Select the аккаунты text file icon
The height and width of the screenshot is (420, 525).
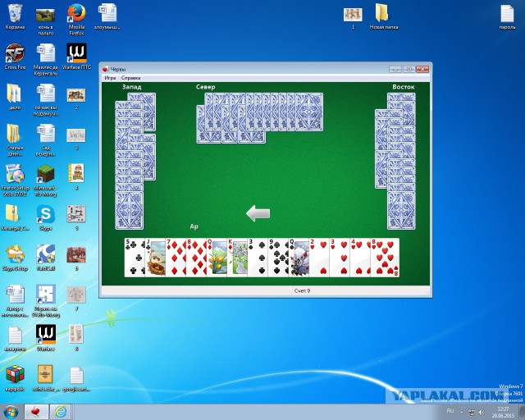[x=15, y=339]
